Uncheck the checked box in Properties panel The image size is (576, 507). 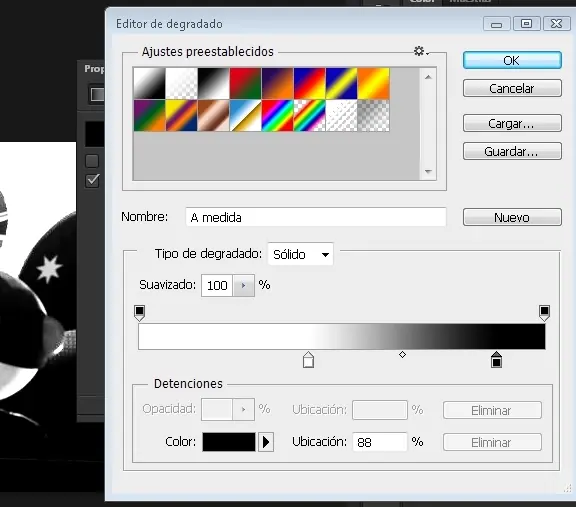[92, 180]
